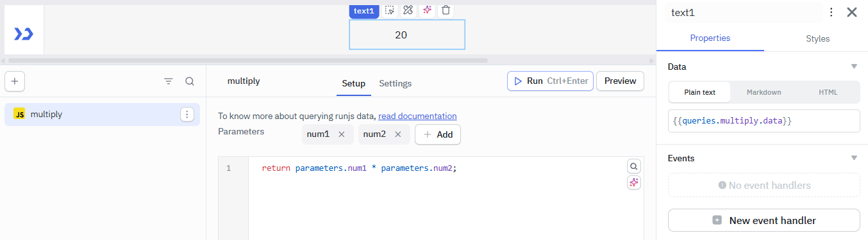
Task: Delete text1 widget with trash icon
Action: 446,10
